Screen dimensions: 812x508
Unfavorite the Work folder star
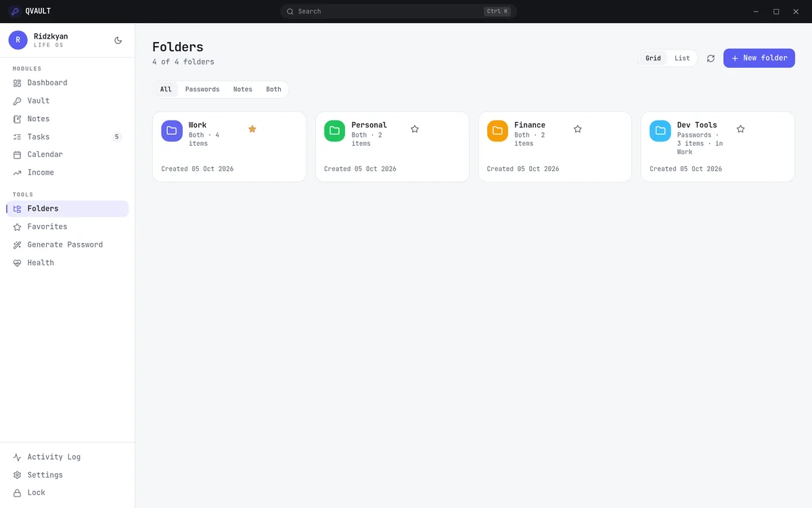[252, 129]
